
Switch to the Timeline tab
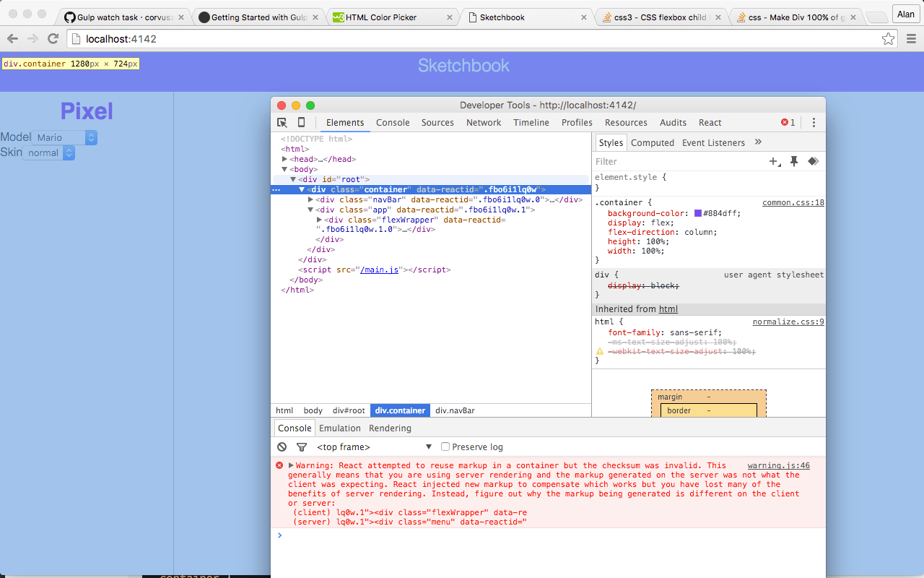pyautogui.click(x=531, y=123)
